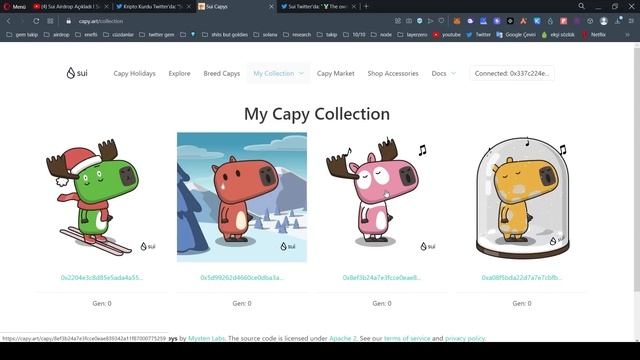
Task: Open the gem takip bookmarks folder
Action: pyautogui.click(x=22, y=35)
